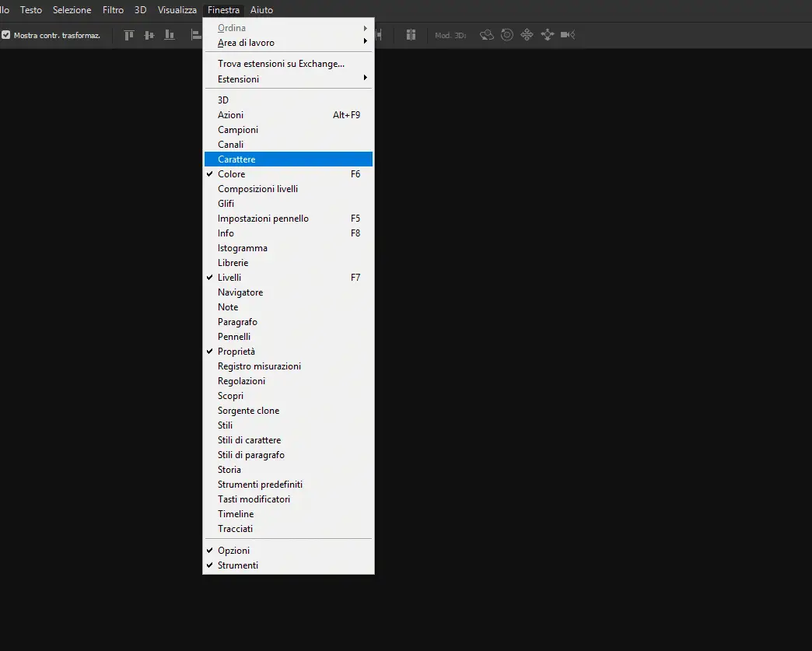812x651 pixels.
Task: Open Stili di paragrafo panel
Action: (289, 455)
